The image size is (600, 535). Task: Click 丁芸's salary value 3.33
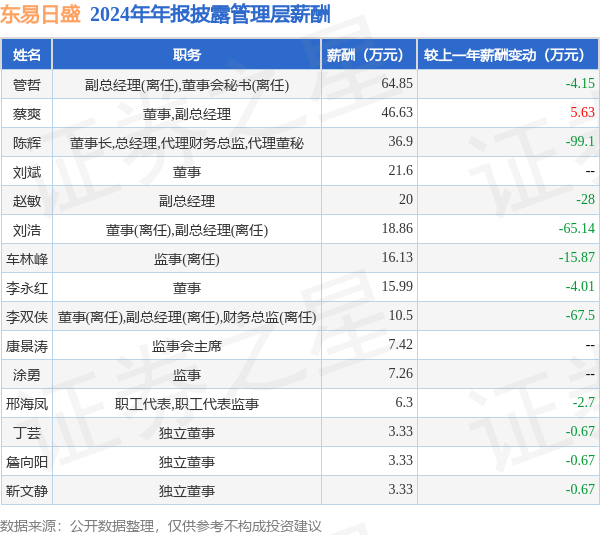pyautogui.click(x=401, y=431)
